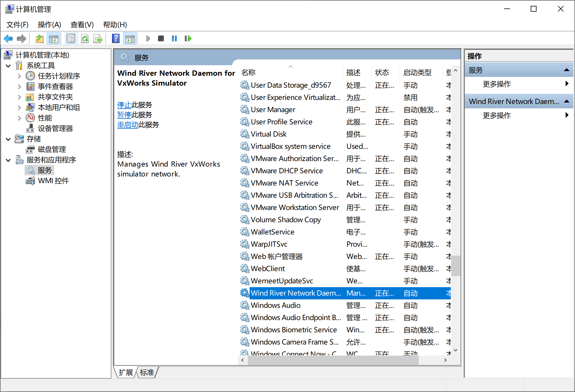This screenshot has width=575, height=392.
Task: Select the Windows Audio service
Action: coord(275,305)
